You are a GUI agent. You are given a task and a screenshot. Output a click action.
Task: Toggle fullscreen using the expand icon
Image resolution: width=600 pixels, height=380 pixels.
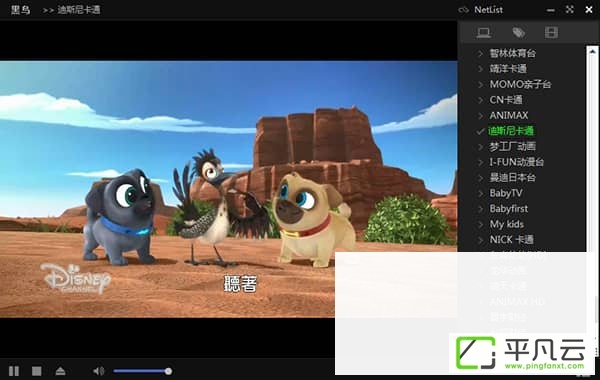click(x=570, y=10)
